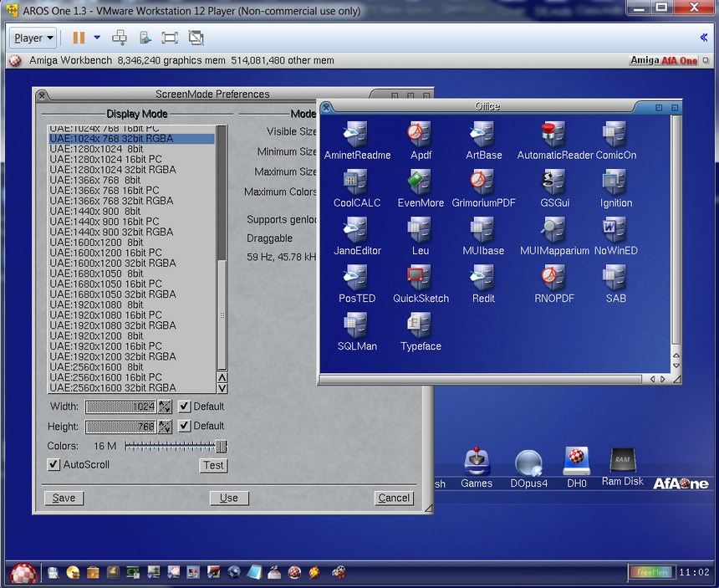Pause the virtual machine in VMware toolbar

(79, 38)
